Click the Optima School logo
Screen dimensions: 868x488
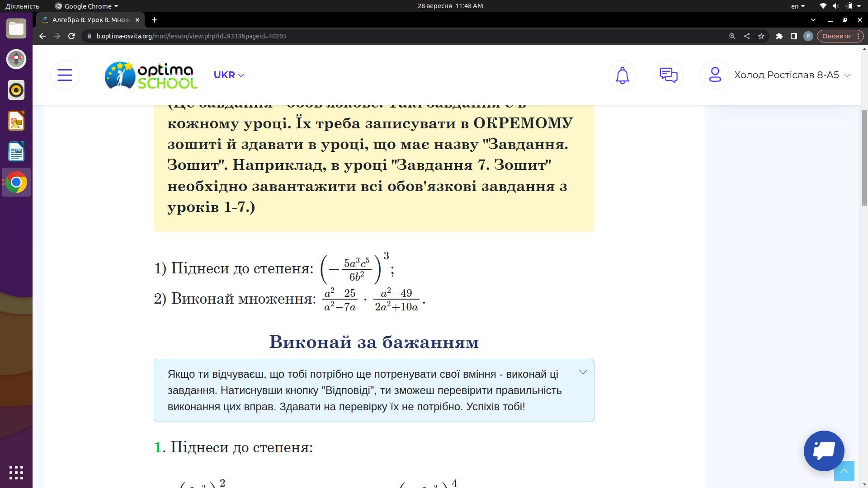(x=151, y=75)
